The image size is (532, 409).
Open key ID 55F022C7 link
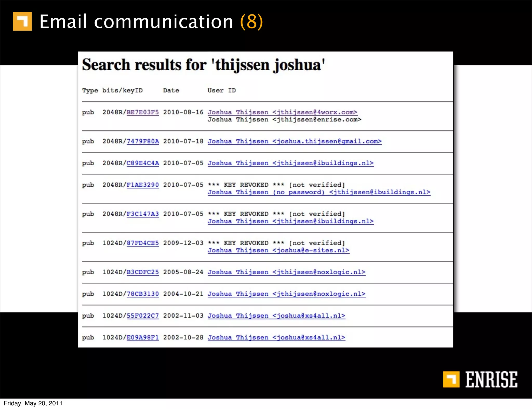pyautogui.click(x=143, y=316)
